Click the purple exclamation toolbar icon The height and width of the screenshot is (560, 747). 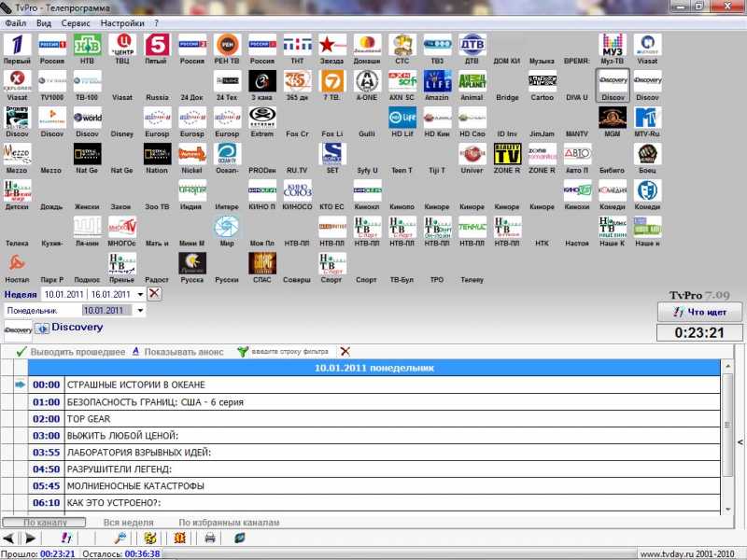[66, 539]
